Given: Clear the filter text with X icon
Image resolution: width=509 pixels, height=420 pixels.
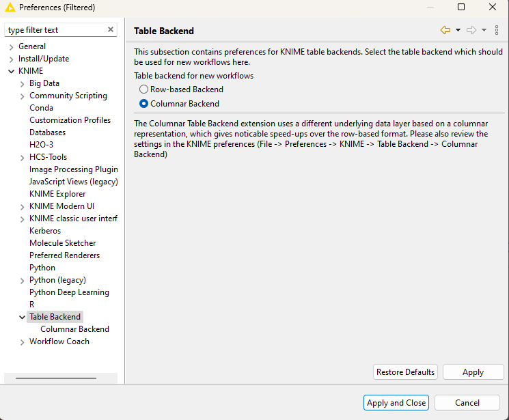Looking at the screenshot, I should pyautogui.click(x=111, y=29).
